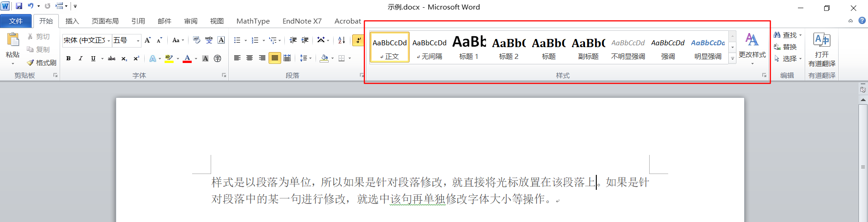Click the Increase Indent icon
This screenshot has height=222, width=868.
click(305, 40)
